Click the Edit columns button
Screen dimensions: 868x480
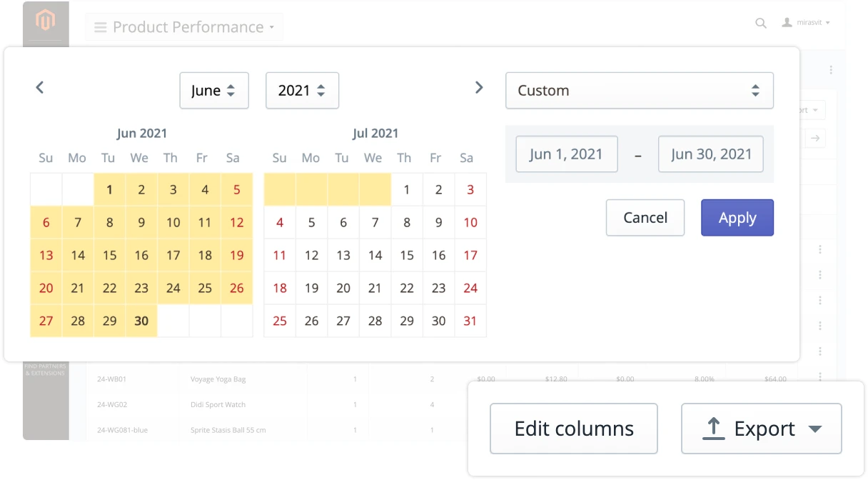point(573,429)
